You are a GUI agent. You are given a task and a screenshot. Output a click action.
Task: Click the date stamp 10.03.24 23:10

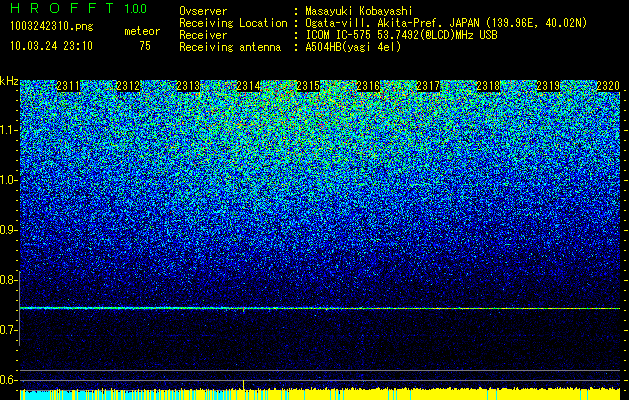pyautogui.click(x=51, y=46)
